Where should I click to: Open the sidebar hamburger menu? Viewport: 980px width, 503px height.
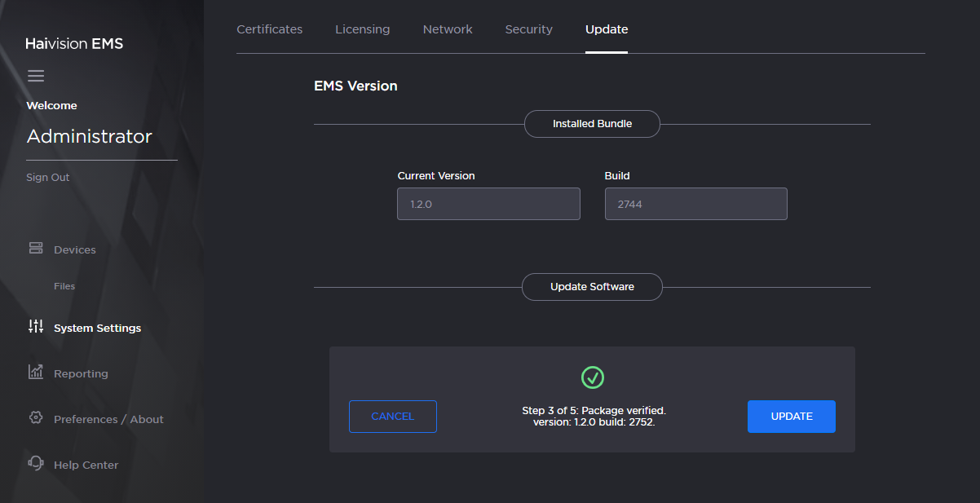click(x=36, y=75)
